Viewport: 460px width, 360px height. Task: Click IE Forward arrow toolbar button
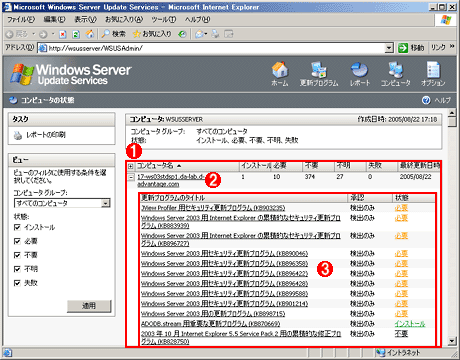click(43, 34)
